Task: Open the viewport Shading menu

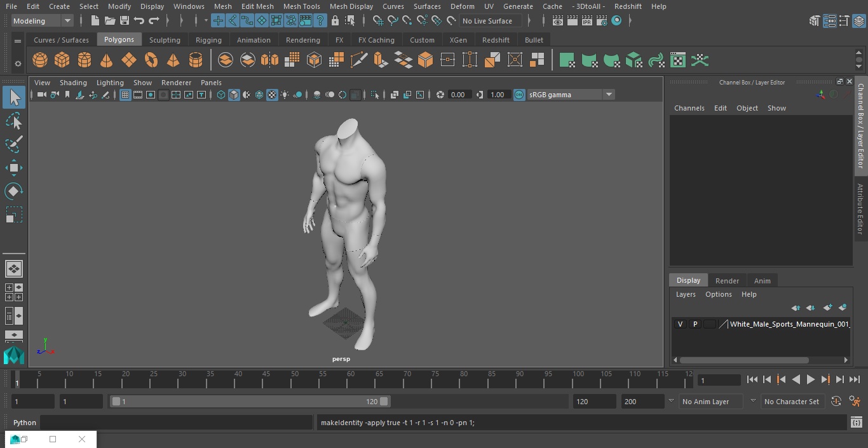Action: (73, 83)
